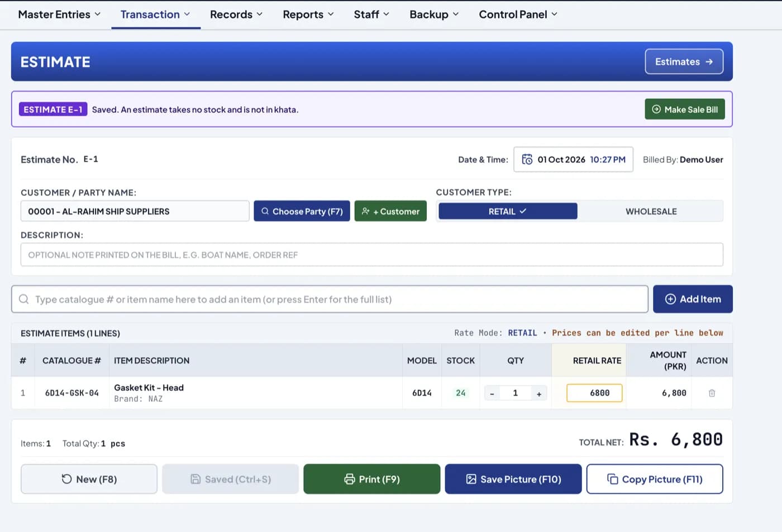
Task: Start a new estimate with New (F8)
Action: (x=89, y=479)
